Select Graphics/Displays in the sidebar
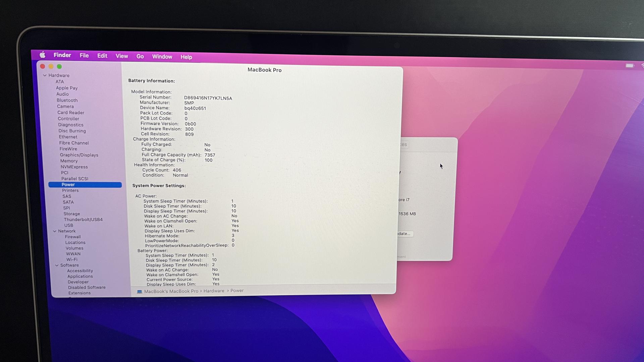644x362 pixels. tap(79, 155)
